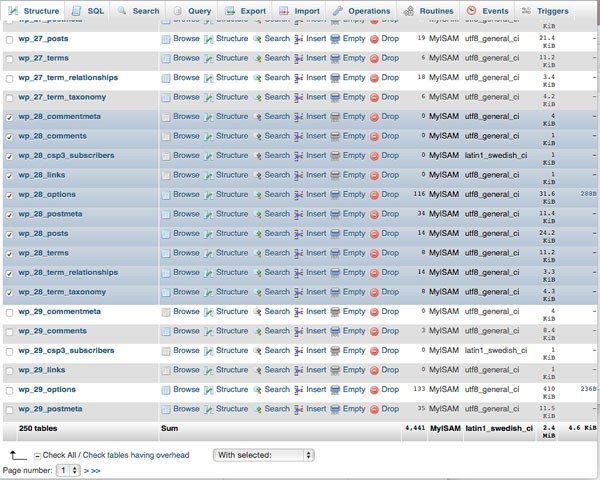This screenshot has width=600, height=480.
Task: Click Browse link for wp_28_term_relationships
Action: coord(186,273)
